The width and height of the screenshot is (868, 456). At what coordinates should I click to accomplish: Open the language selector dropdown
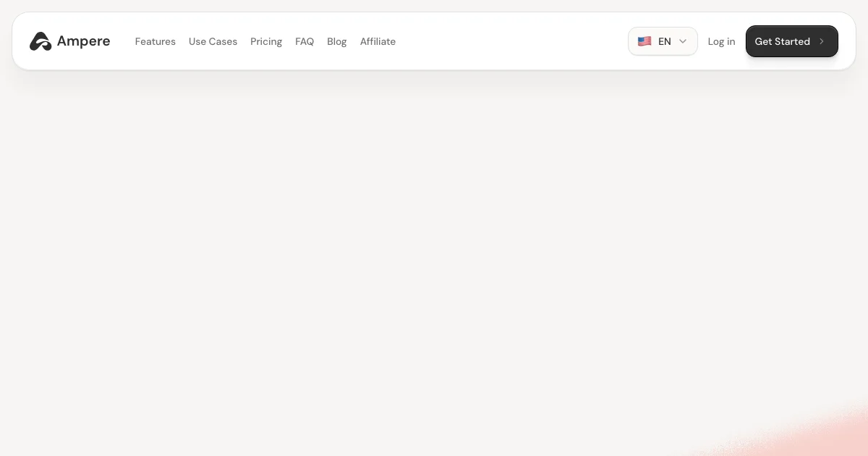coord(663,41)
